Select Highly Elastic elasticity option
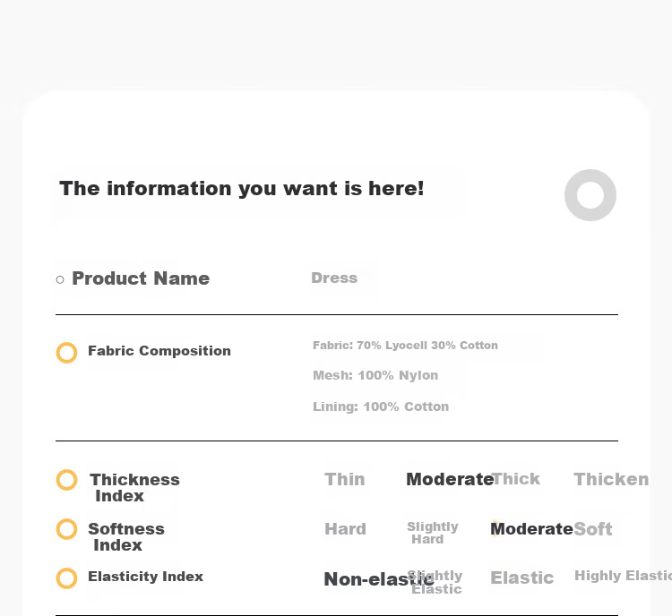This screenshot has width=672, height=616. (x=623, y=576)
